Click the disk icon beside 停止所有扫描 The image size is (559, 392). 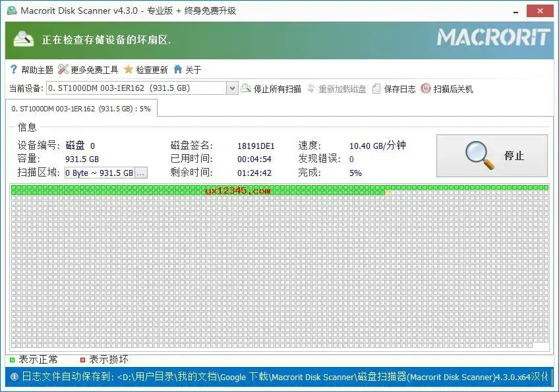[x=246, y=88]
